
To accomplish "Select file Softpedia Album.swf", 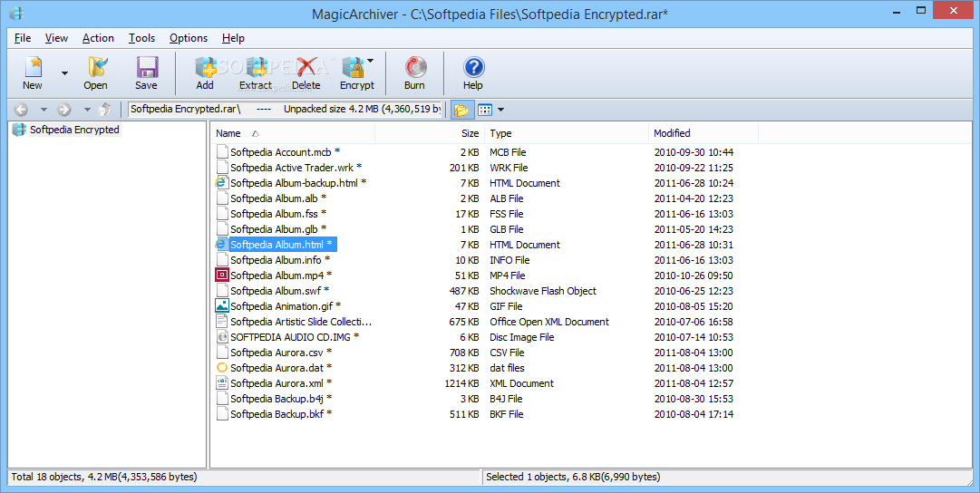I will (279, 291).
